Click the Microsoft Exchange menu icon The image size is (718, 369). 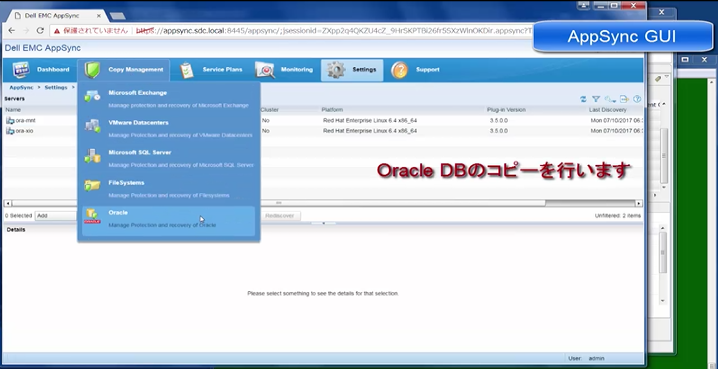pos(92,96)
